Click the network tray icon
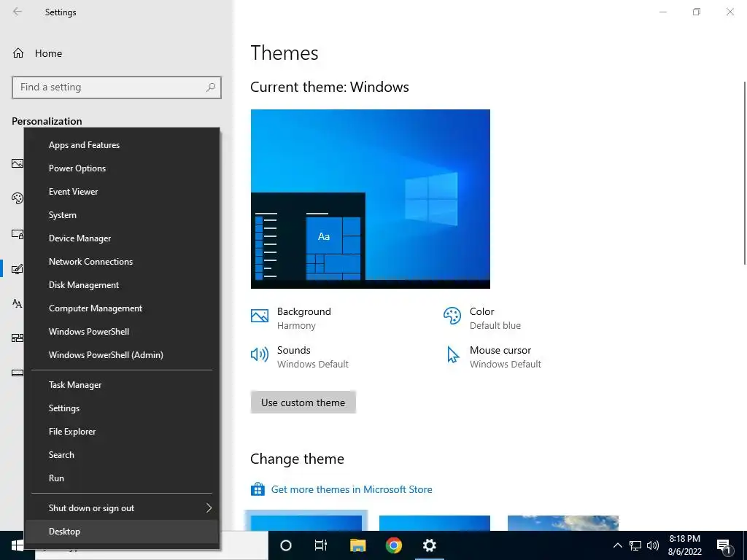Viewport: 747px width, 560px height. tap(635, 545)
